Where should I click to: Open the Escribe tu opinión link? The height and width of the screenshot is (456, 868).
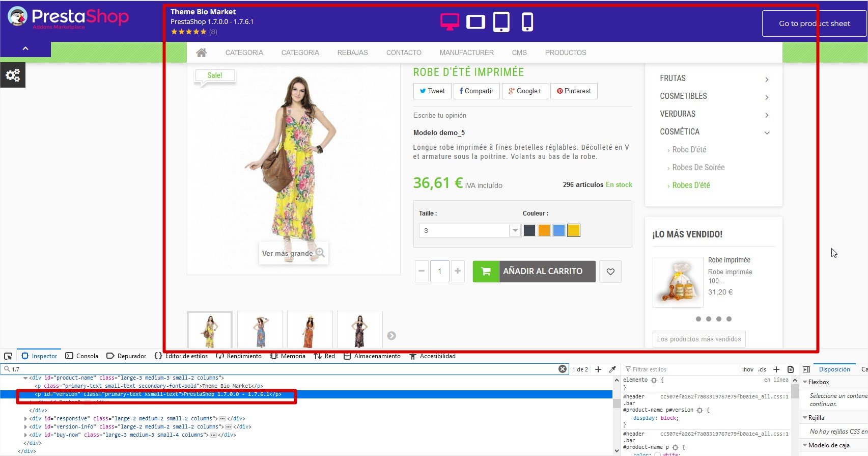(440, 116)
